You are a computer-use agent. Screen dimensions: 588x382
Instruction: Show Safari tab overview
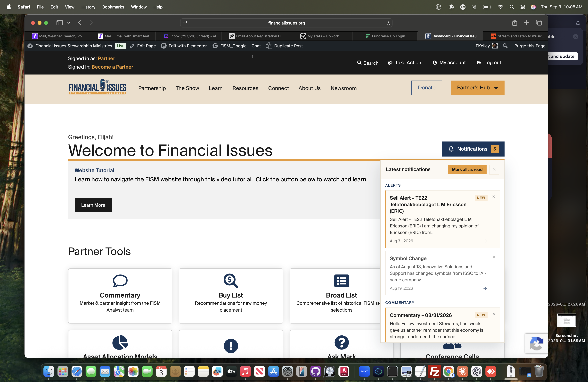coord(539,23)
